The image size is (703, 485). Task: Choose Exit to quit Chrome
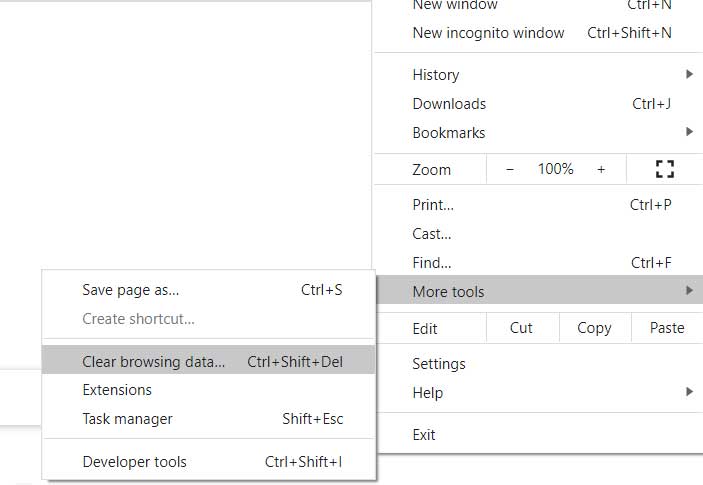click(539, 435)
